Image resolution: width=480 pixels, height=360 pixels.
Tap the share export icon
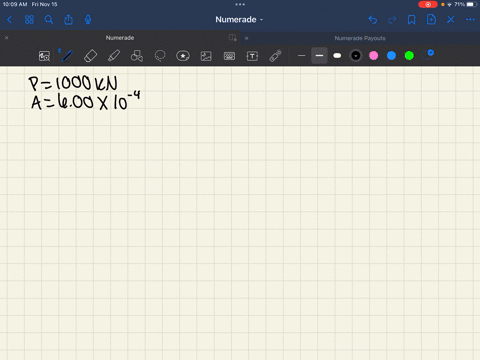pyautogui.click(x=68, y=20)
